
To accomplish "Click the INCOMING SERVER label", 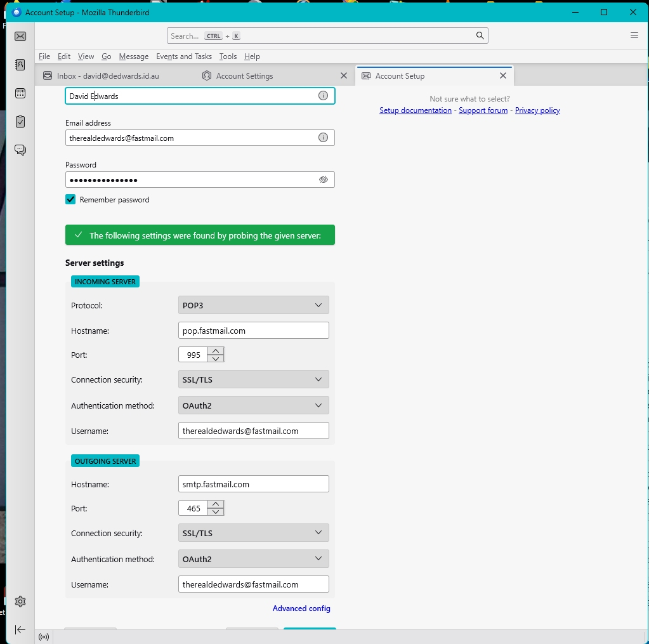I will coord(105,282).
